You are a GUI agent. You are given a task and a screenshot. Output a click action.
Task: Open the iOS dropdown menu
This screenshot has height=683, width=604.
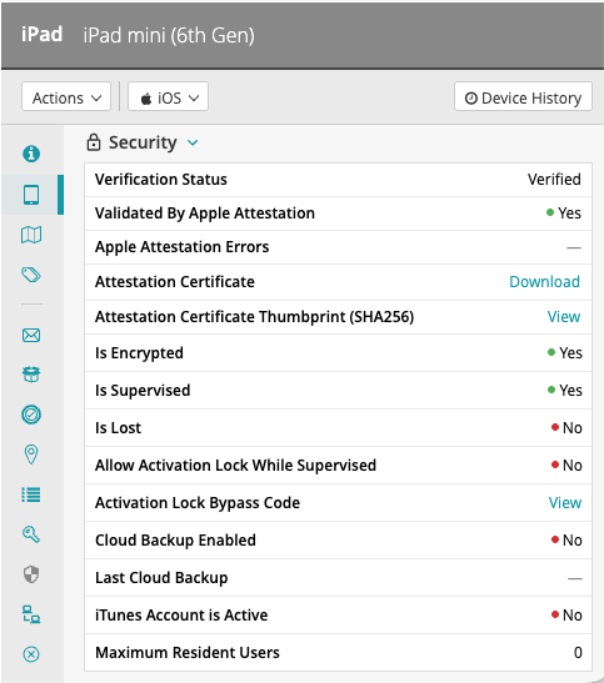[x=168, y=98]
